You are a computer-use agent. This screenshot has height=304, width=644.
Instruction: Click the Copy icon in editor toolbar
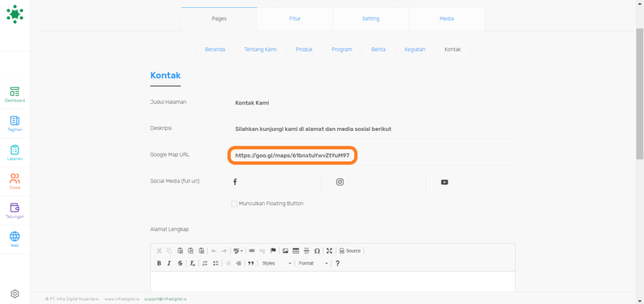[169, 251]
